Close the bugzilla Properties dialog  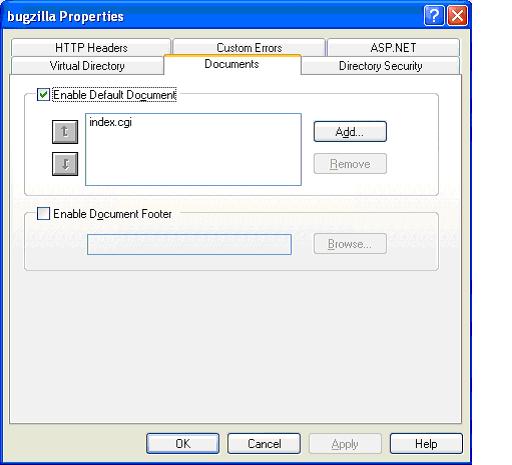(457, 16)
